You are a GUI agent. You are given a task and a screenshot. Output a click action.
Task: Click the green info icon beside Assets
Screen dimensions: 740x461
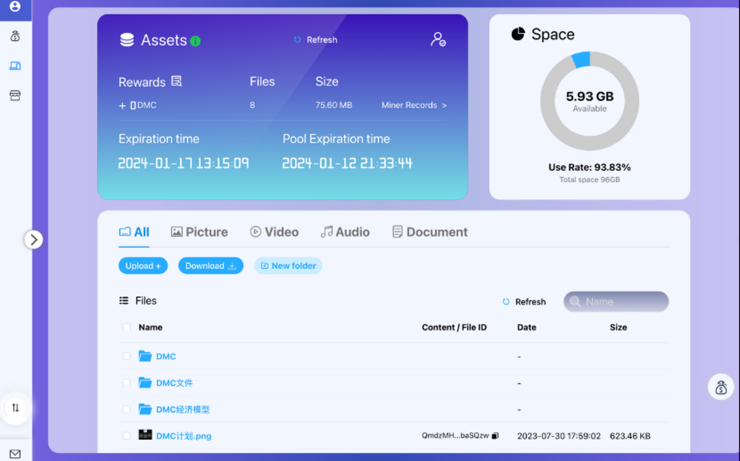coord(195,41)
